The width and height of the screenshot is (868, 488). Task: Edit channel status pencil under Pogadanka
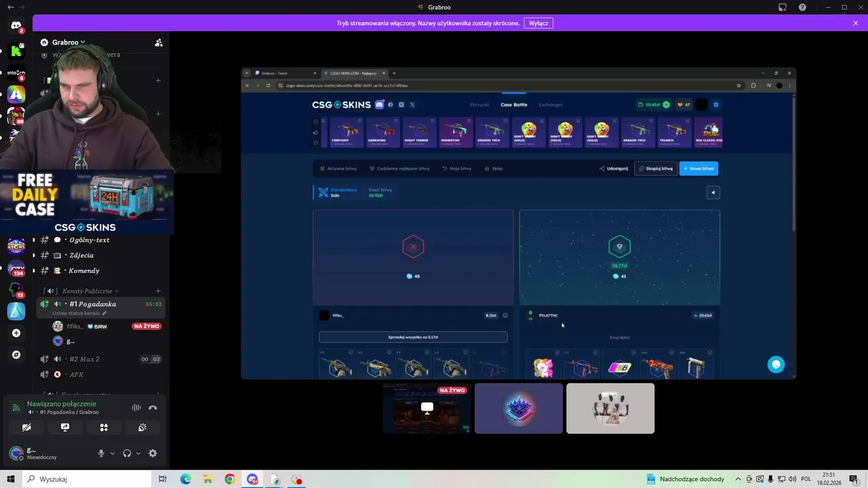[104, 313]
